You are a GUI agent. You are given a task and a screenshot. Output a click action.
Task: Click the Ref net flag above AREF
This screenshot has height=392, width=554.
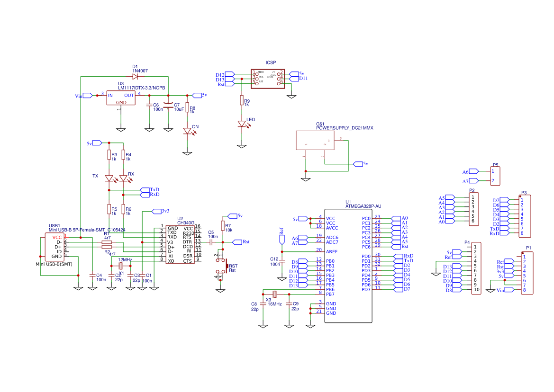click(282, 240)
